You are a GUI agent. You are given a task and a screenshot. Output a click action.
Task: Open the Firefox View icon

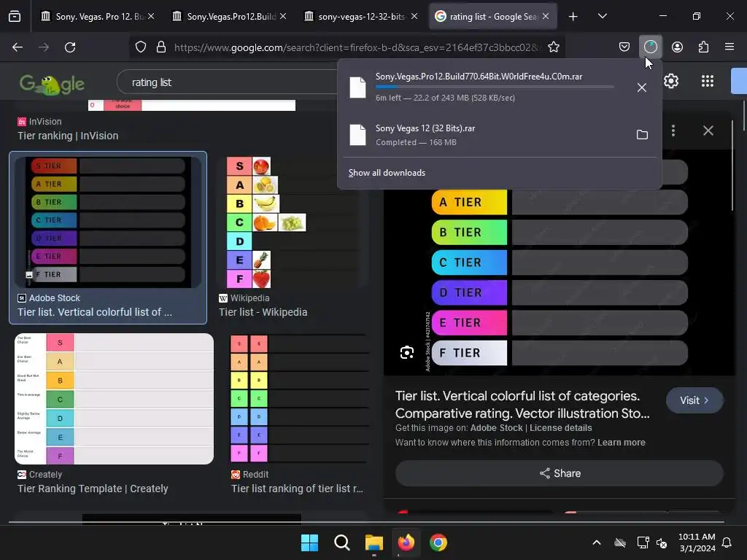tap(15, 16)
